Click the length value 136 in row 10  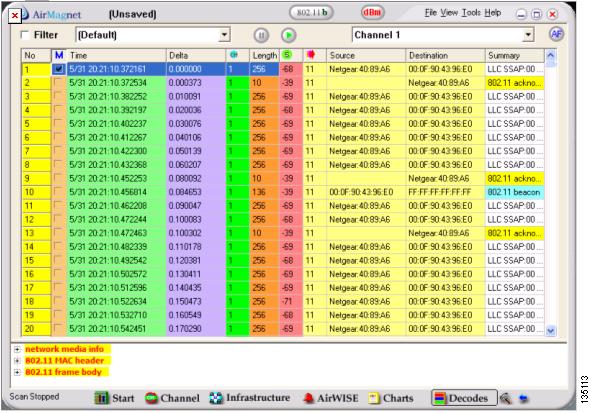tap(264, 192)
